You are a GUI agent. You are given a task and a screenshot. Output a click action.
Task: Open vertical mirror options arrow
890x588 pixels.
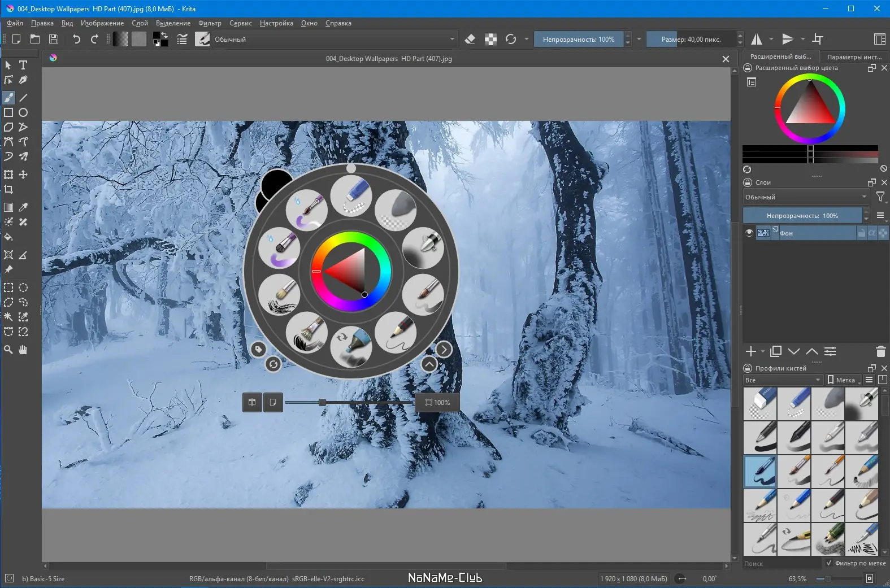pos(802,39)
